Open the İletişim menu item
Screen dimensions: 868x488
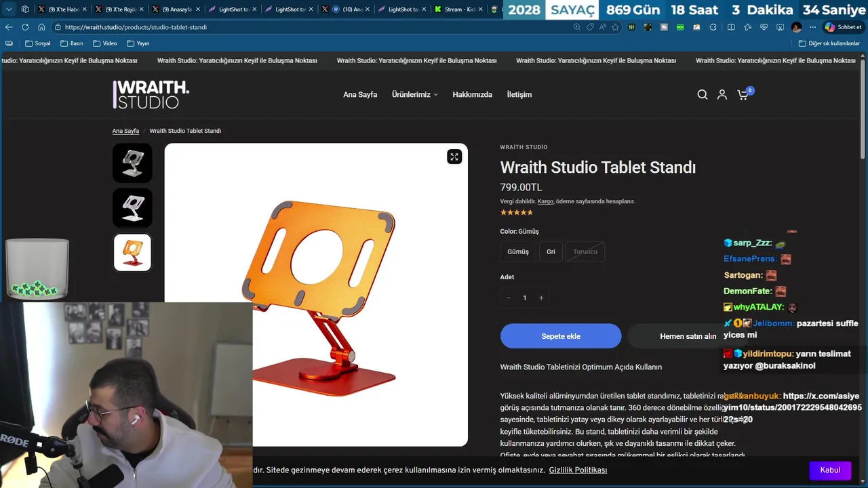tap(519, 95)
